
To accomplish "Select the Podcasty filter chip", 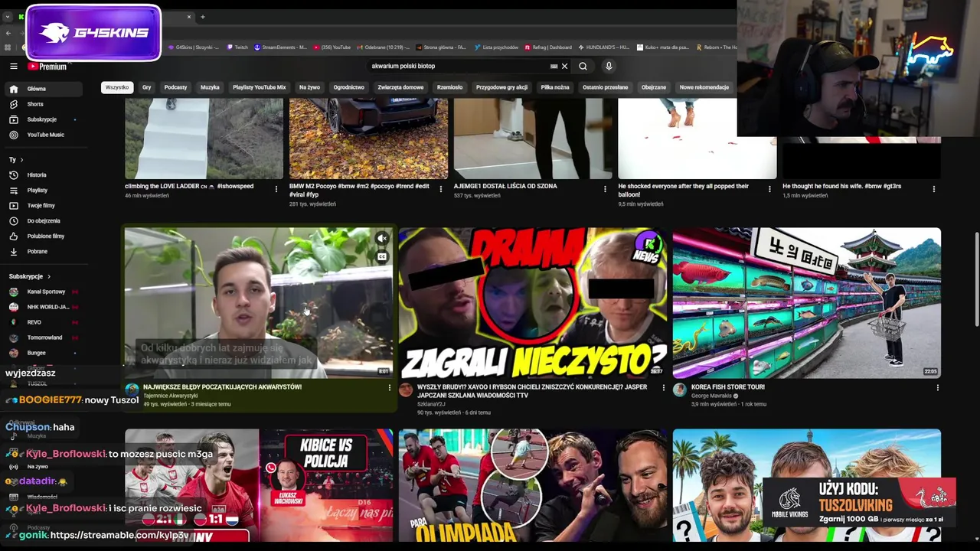I will pyautogui.click(x=175, y=87).
